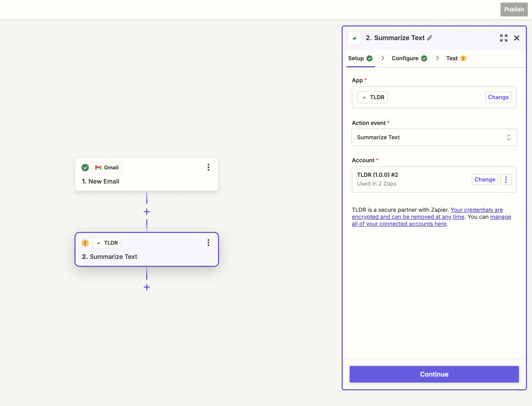Click green check status on Gmail step
Viewport: 532px width, 406px height.
[85, 168]
